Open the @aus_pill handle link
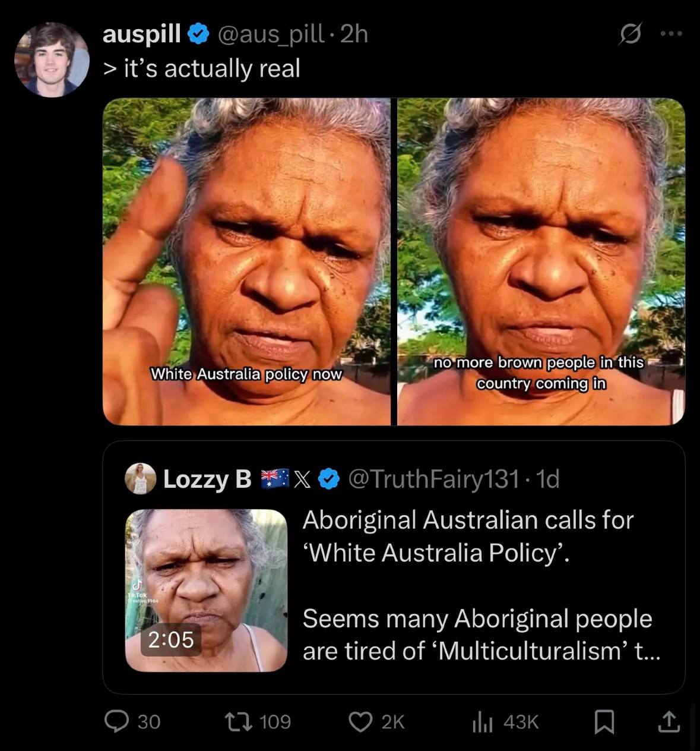The width and height of the screenshot is (700, 751). click(271, 34)
